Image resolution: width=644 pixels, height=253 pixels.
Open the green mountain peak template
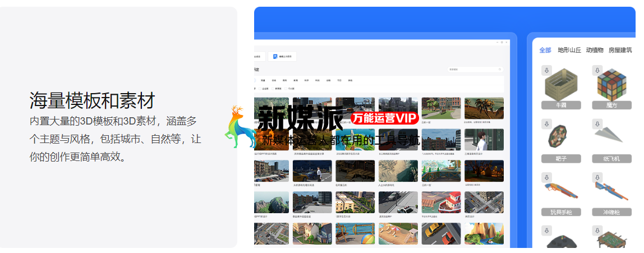pyautogui.click(x=272, y=203)
